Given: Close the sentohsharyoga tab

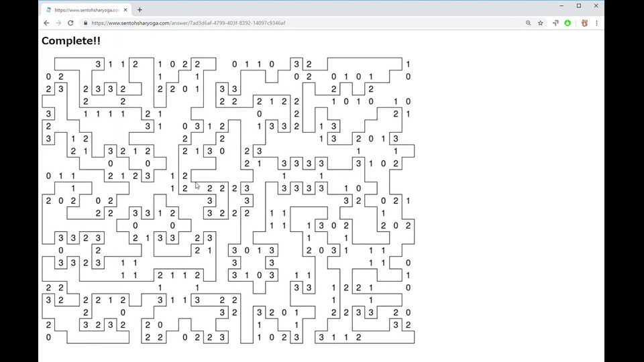Looking at the screenshot, I should coord(125,10).
